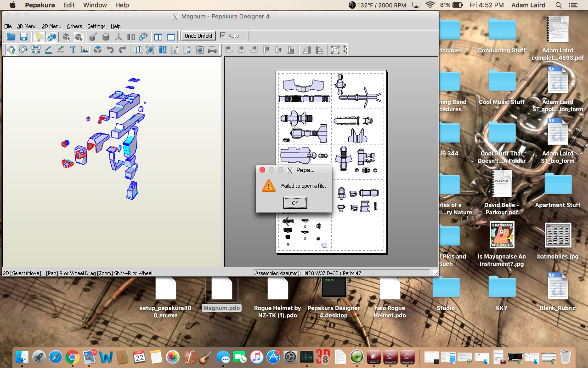The image size is (588, 368).
Task: Click the clipboard copy-to-clipboard icon
Action: pyautogui.click(x=200, y=50)
